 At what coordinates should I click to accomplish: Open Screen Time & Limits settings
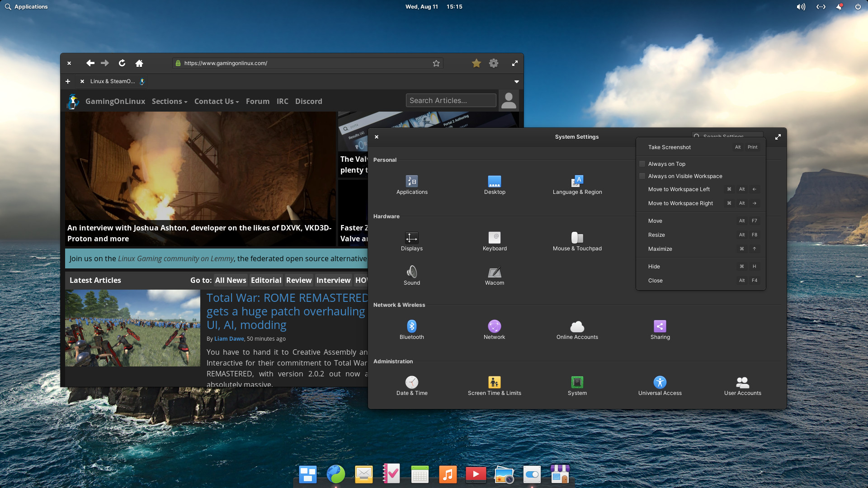coord(495,386)
